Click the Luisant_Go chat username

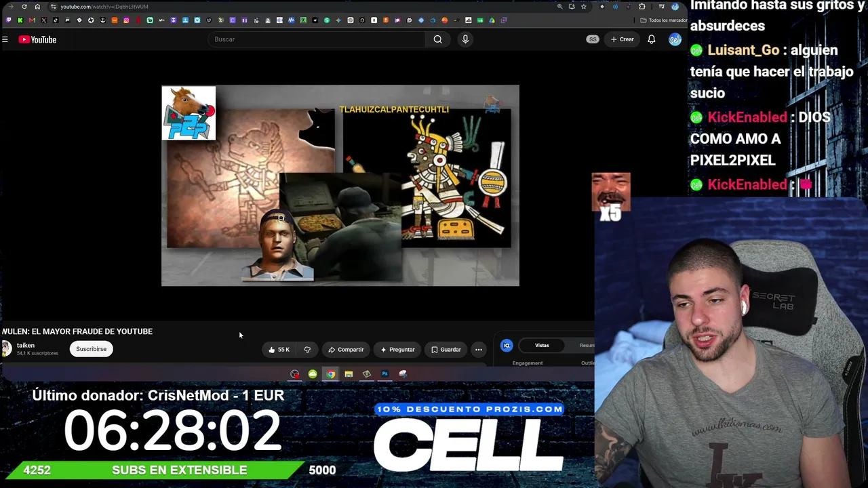(x=743, y=50)
